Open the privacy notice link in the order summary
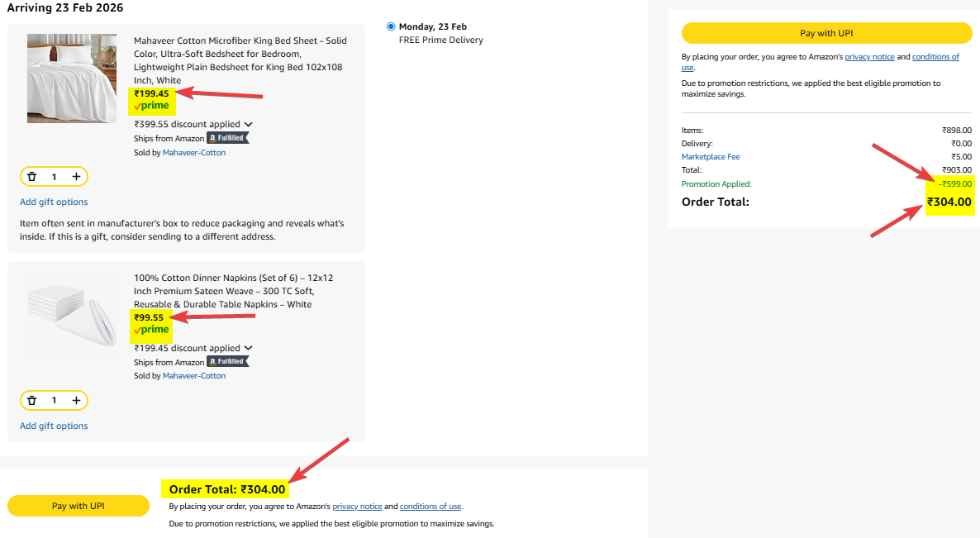Viewport: 980px width, 538px height. (x=868, y=57)
